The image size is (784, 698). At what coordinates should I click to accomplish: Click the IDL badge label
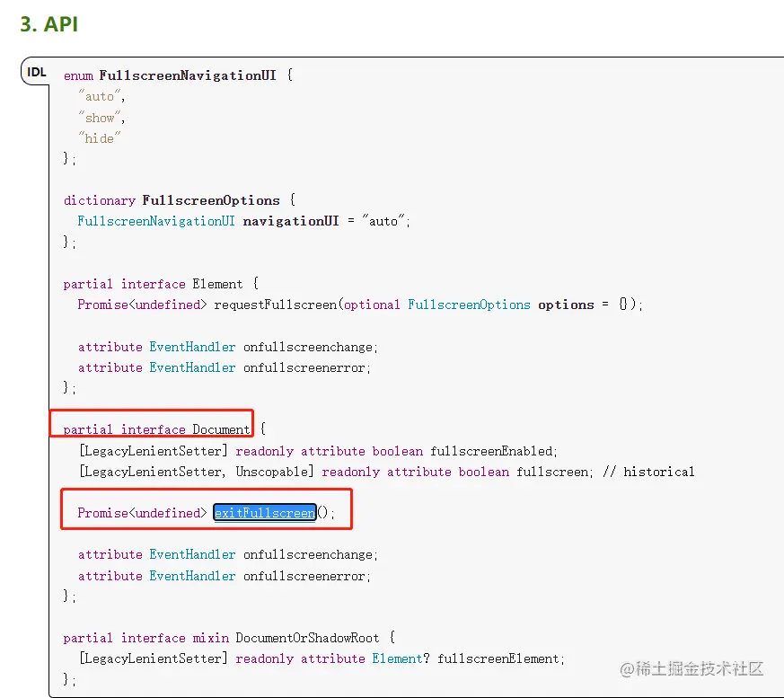click(x=37, y=72)
